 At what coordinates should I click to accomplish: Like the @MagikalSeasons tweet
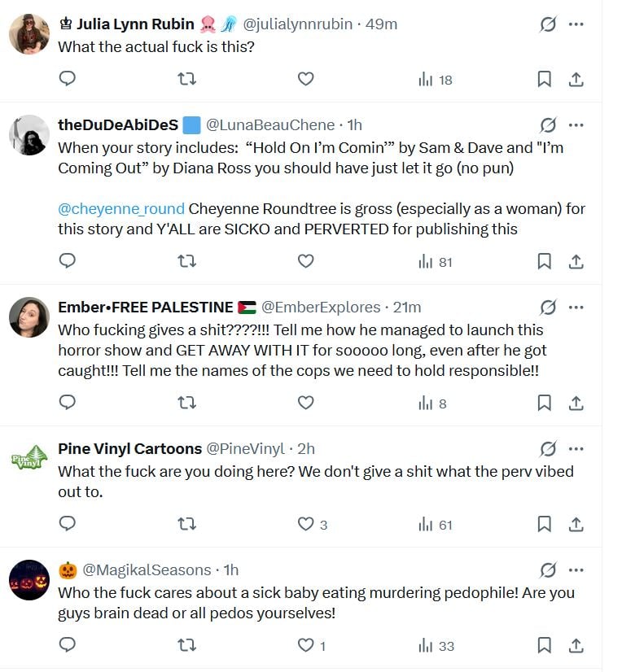pyautogui.click(x=305, y=646)
